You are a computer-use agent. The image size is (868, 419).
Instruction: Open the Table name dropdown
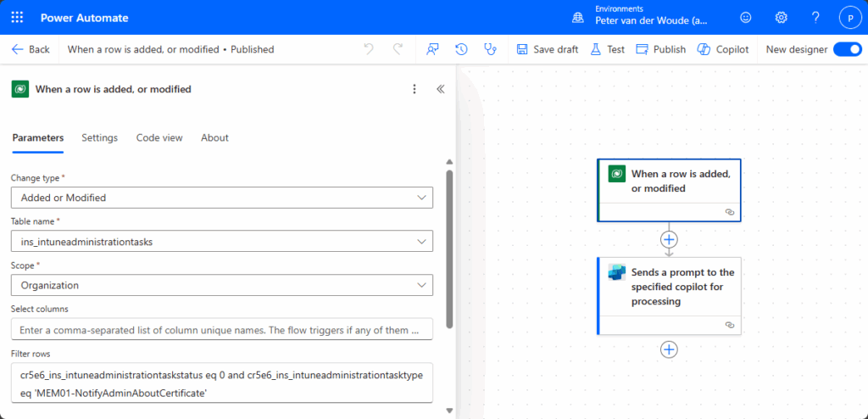[221, 242]
